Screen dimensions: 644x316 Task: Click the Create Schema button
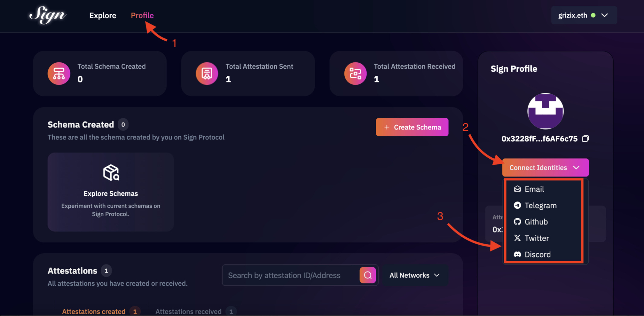tap(412, 127)
